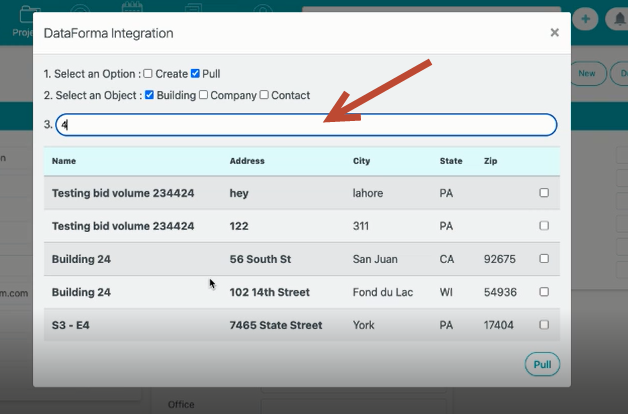Click the WI state cell
This screenshot has width=628, height=414.
click(x=446, y=292)
